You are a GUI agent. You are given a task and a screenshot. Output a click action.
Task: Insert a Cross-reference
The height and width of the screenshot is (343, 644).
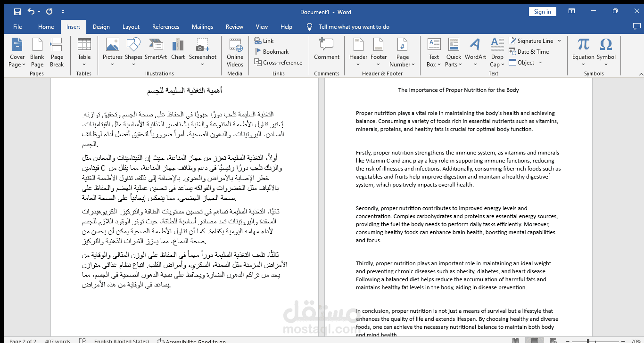(x=278, y=63)
